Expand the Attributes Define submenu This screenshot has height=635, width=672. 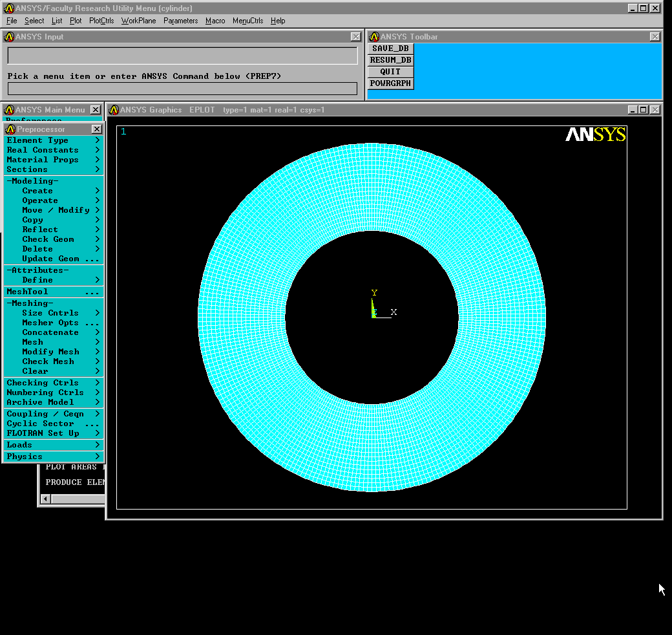pyautogui.click(x=53, y=280)
